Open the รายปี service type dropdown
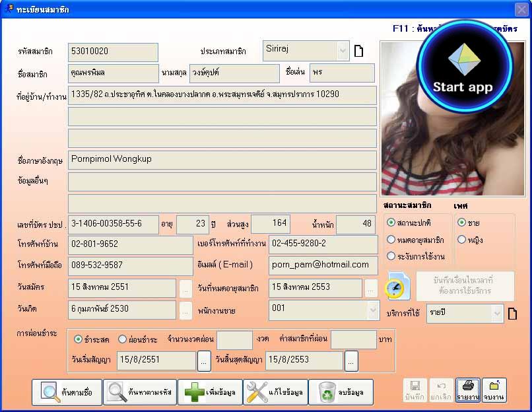 pyautogui.click(x=497, y=314)
